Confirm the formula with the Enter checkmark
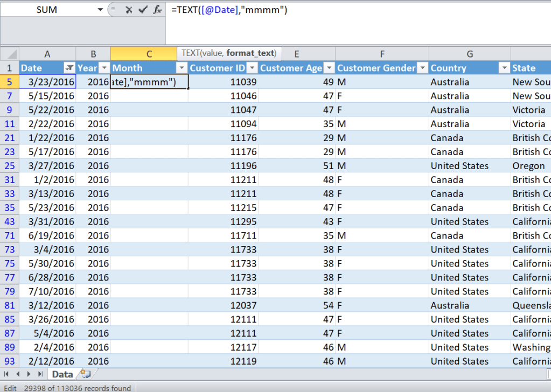The width and height of the screenshot is (551, 392). (143, 10)
